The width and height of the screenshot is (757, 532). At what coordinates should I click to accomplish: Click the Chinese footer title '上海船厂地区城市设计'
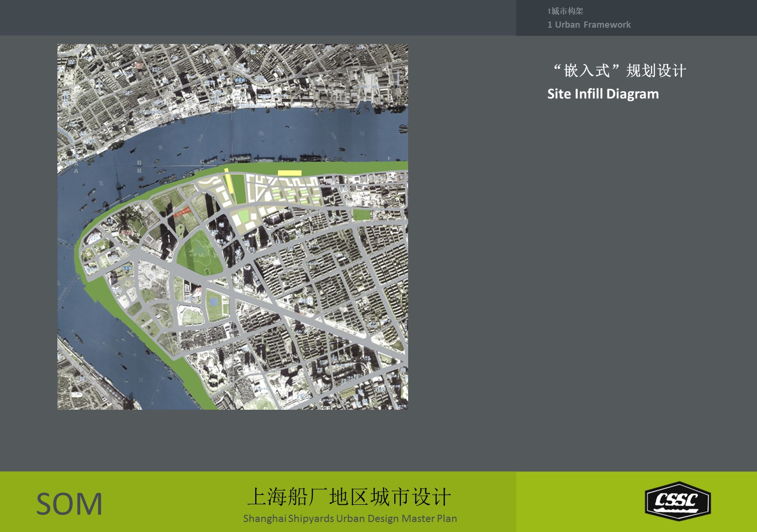click(349, 497)
